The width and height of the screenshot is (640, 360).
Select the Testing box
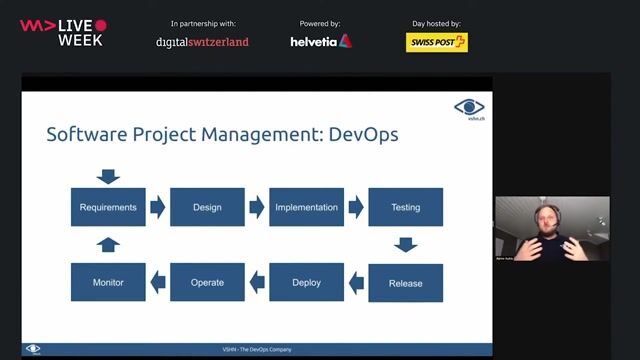click(x=406, y=207)
